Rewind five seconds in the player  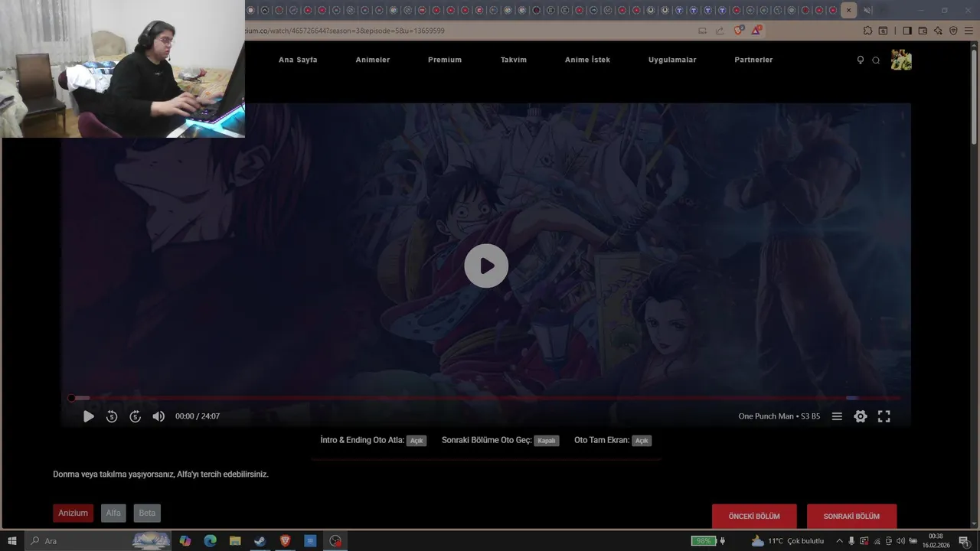(x=112, y=416)
